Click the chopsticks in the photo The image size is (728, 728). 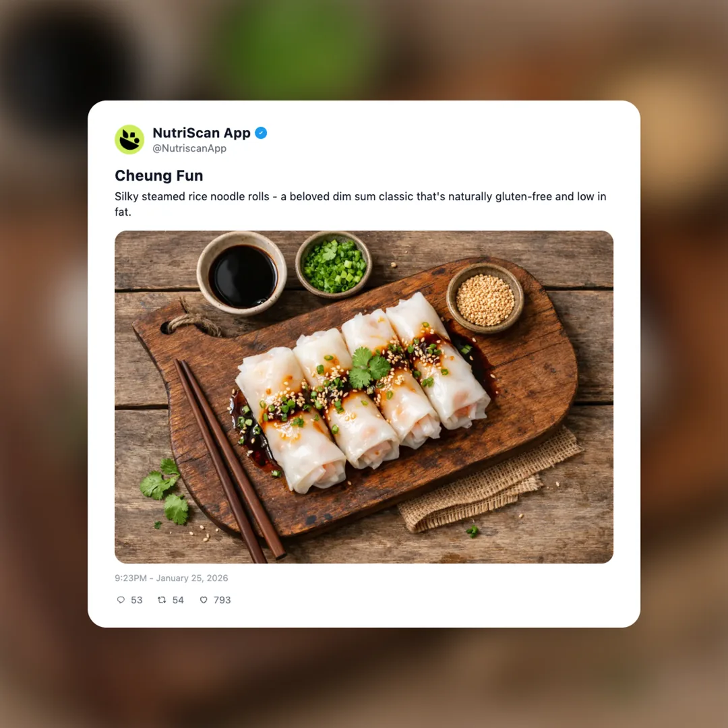[229, 460]
